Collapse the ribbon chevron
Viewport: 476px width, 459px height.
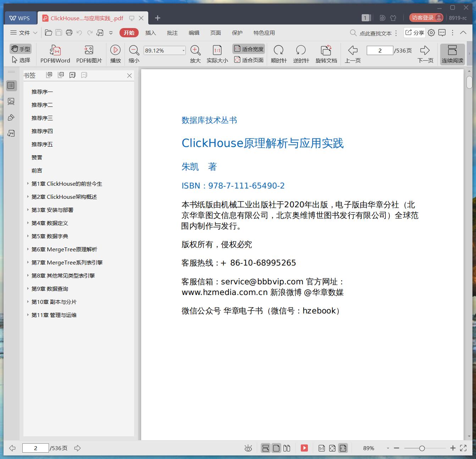463,33
